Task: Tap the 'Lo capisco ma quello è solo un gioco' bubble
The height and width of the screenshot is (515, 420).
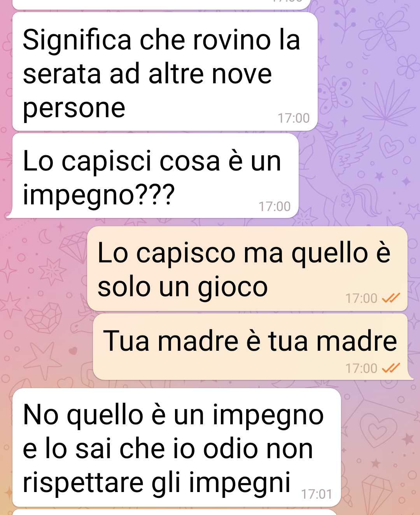Action: [x=247, y=269]
